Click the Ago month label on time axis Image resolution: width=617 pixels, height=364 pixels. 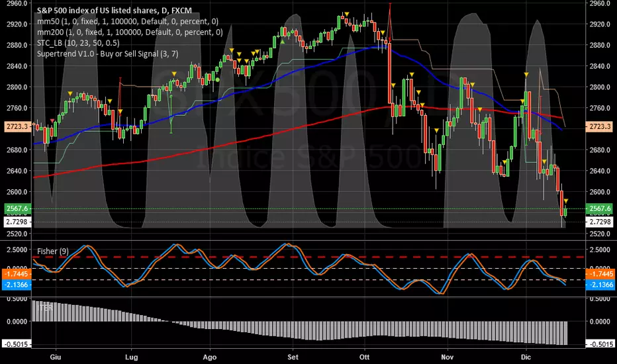tap(210, 357)
